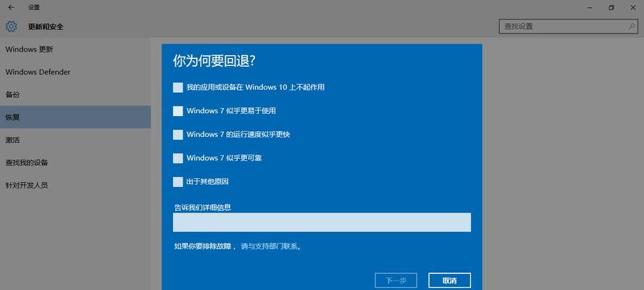Click the search magnifier icon
The width and height of the screenshot is (644, 290).
click(631, 26)
